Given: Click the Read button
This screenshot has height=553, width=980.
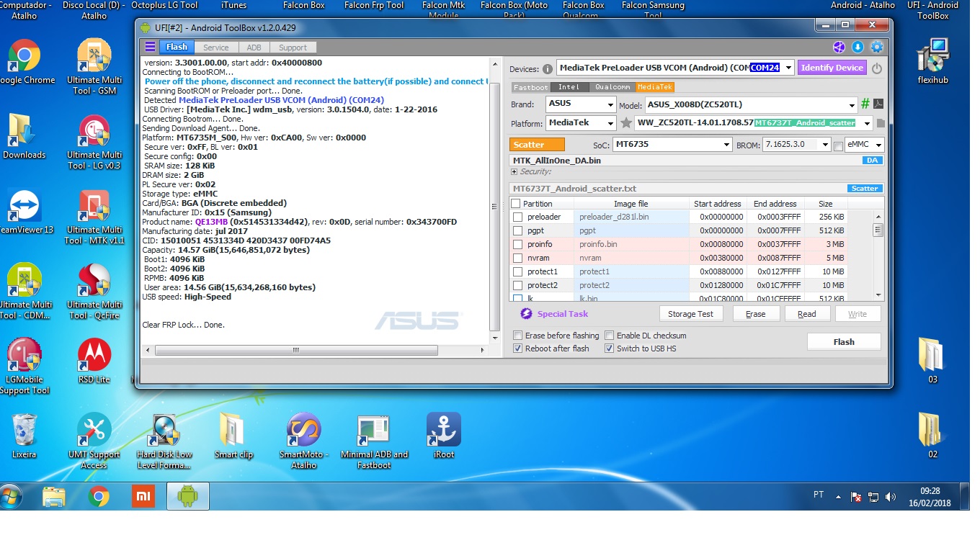Looking at the screenshot, I should [806, 314].
